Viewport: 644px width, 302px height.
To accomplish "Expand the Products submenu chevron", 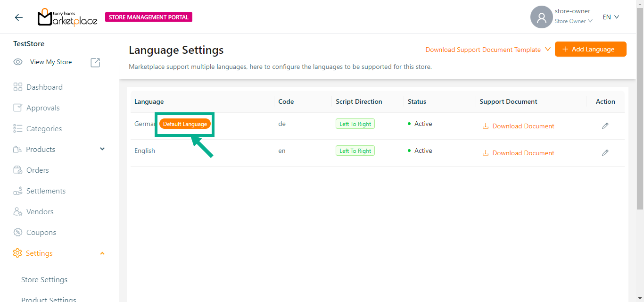I will pos(102,149).
